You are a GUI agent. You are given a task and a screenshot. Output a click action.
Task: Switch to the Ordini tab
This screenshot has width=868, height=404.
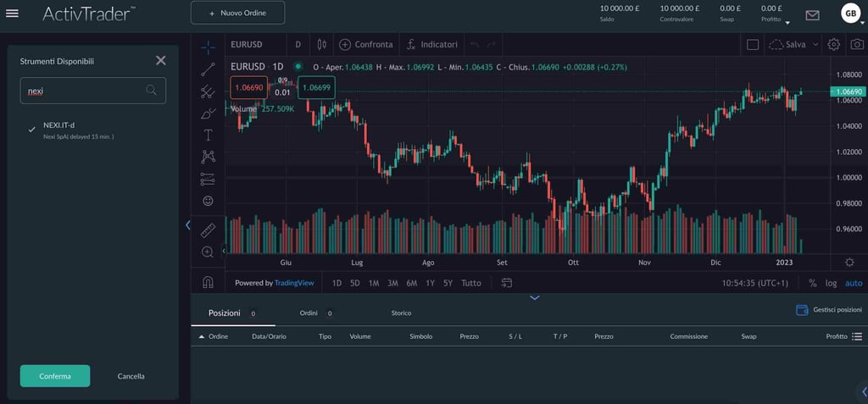pyautogui.click(x=309, y=313)
